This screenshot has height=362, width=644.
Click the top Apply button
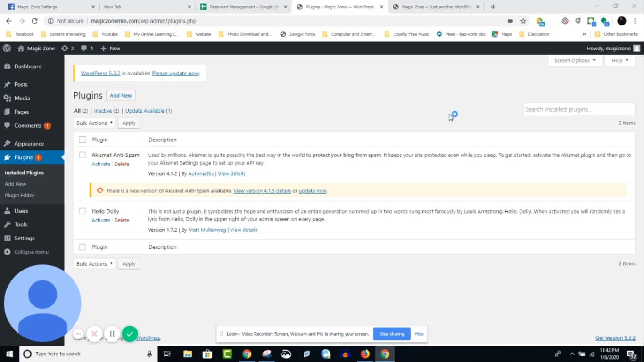129,123
